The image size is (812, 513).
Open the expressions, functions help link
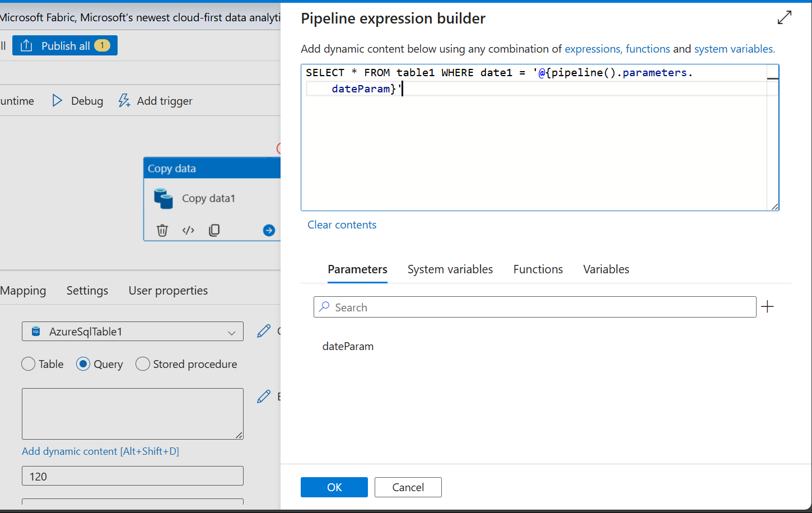[617, 49]
